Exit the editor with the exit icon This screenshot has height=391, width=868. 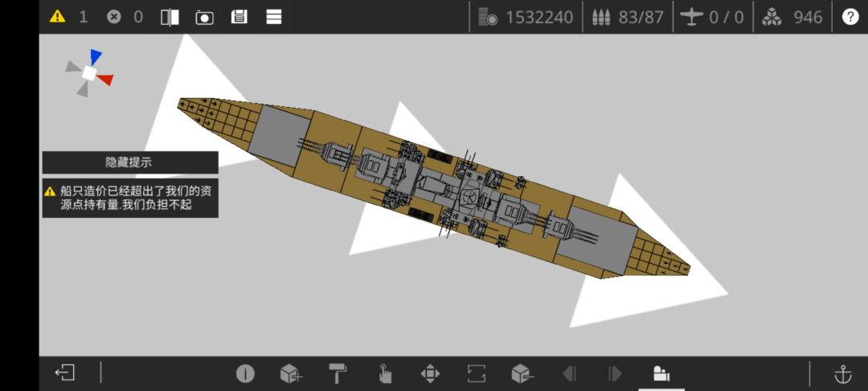[x=65, y=372]
